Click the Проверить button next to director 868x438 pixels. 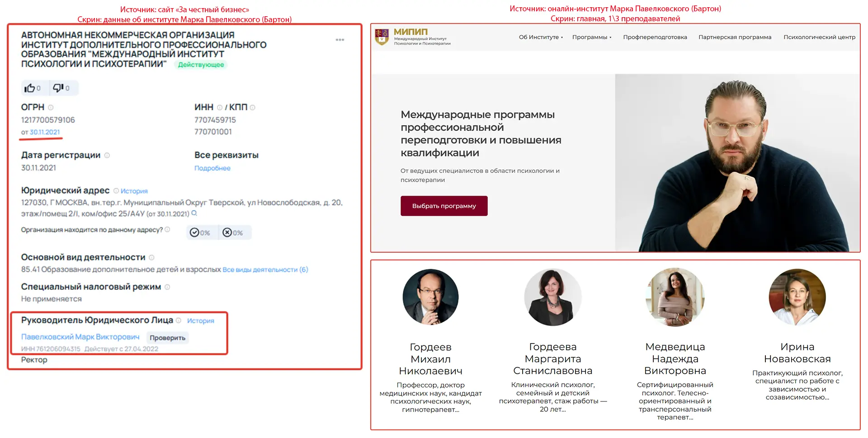[x=168, y=338]
